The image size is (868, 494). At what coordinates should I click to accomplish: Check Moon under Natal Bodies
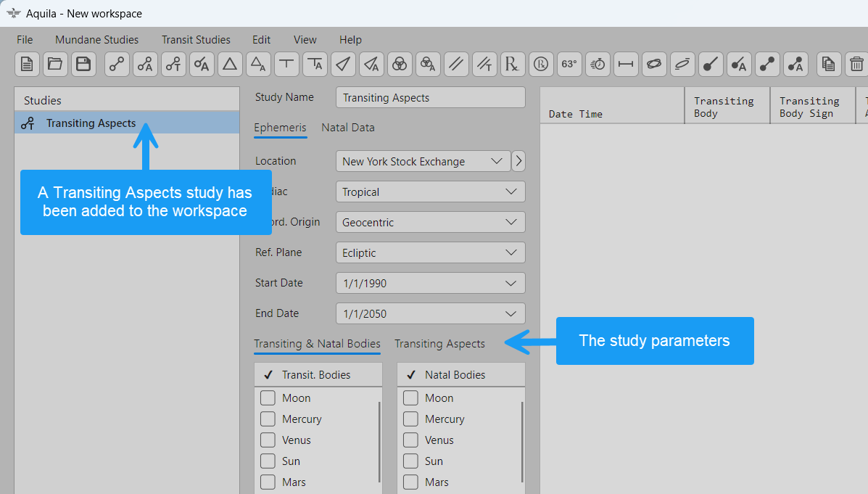click(x=410, y=398)
